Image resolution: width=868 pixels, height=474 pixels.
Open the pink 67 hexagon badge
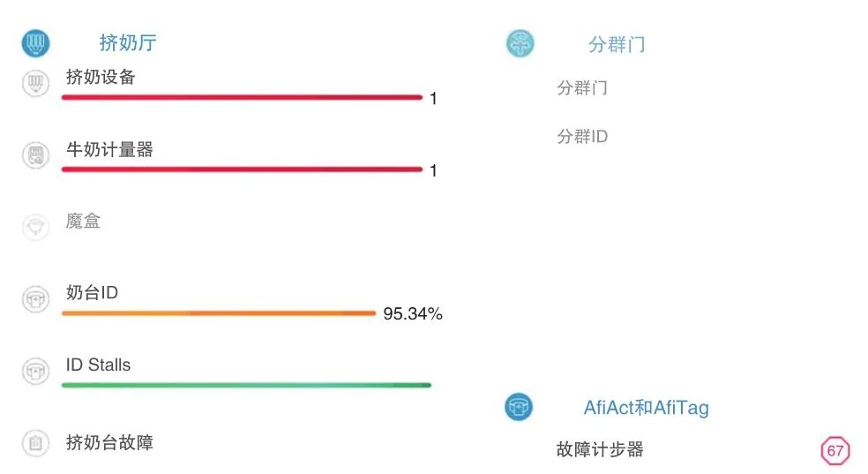pos(834,451)
